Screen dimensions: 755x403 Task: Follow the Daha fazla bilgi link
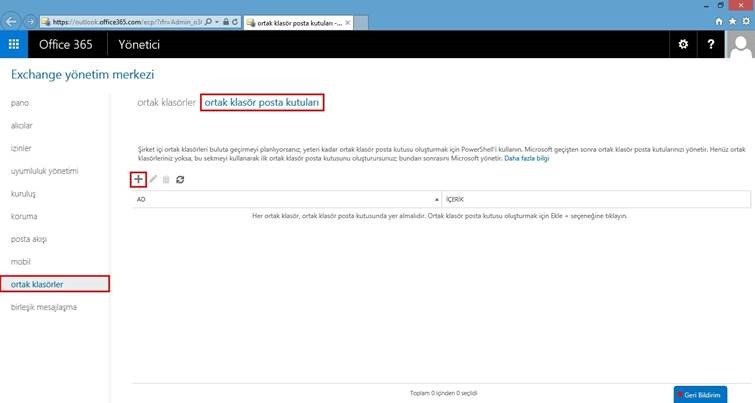(527, 158)
